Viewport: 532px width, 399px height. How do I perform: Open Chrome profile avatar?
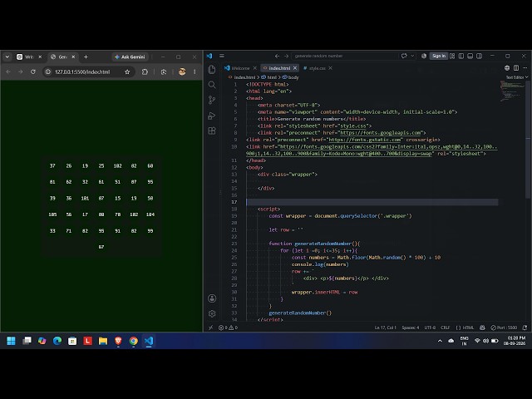[x=182, y=71]
